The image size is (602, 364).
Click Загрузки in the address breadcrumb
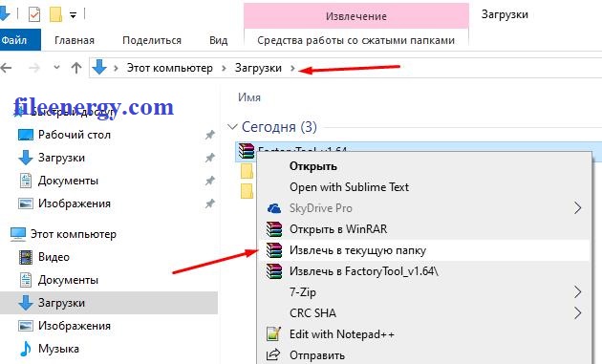[258, 68]
